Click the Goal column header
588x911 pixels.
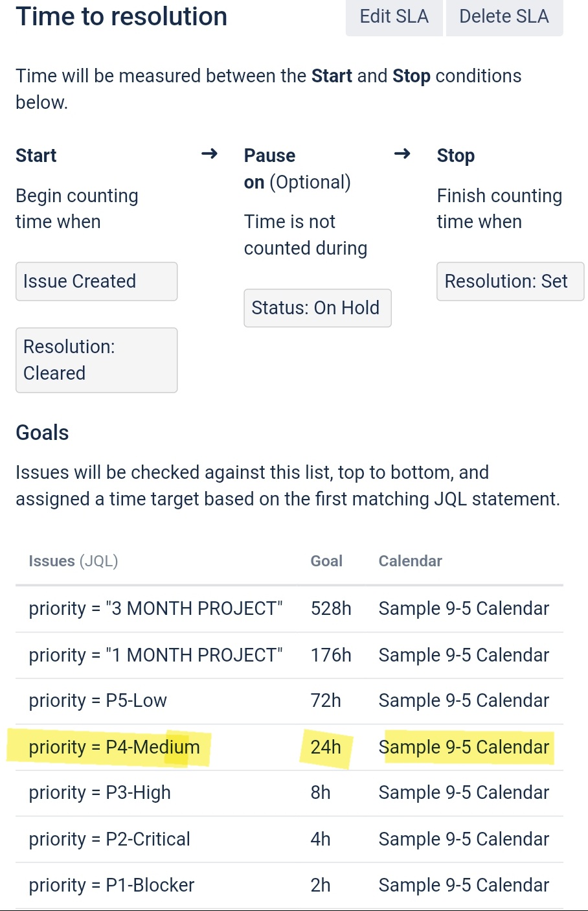[326, 561]
